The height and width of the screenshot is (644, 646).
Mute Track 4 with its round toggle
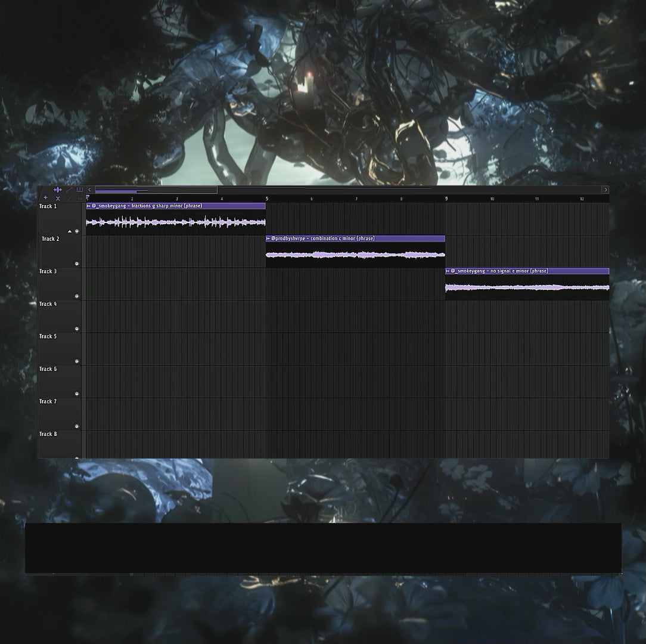point(77,329)
